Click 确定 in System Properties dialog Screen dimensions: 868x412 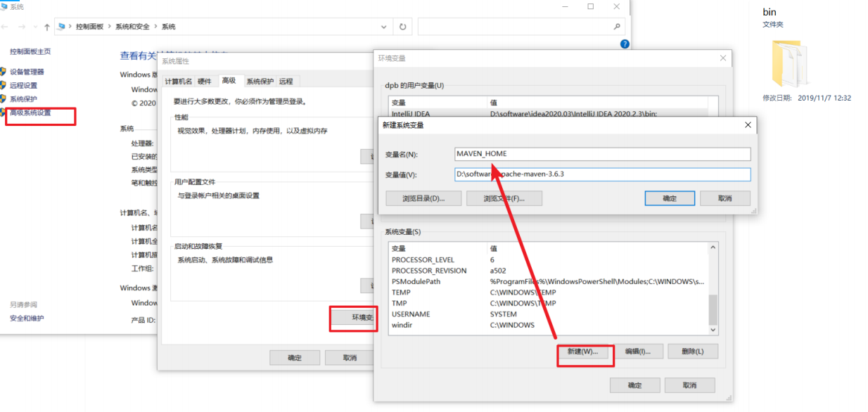point(295,358)
